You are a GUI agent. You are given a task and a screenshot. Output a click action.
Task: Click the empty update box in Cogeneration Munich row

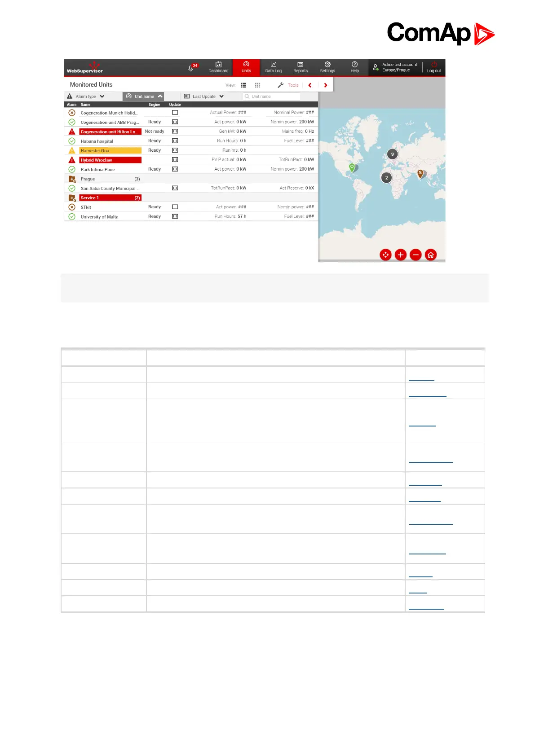(x=175, y=113)
